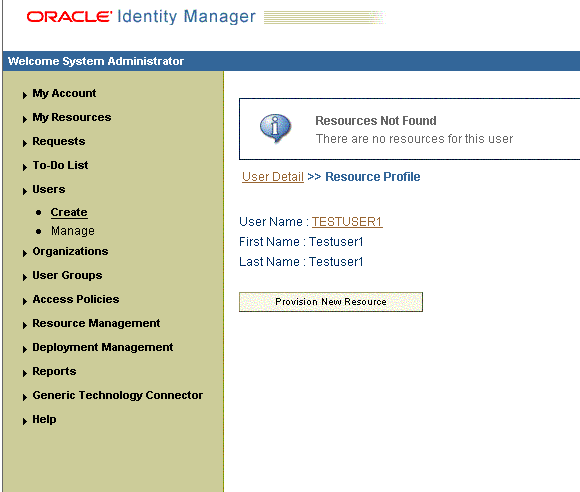The image size is (580, 492).
Task: Expand the Organizations arrow
Action: [x=24, y=253]
